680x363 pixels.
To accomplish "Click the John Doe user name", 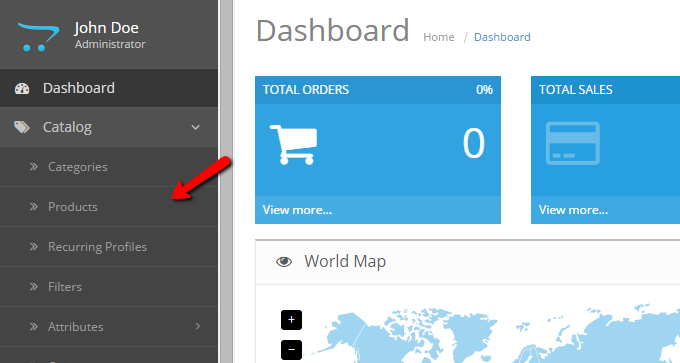I will 107,28.
